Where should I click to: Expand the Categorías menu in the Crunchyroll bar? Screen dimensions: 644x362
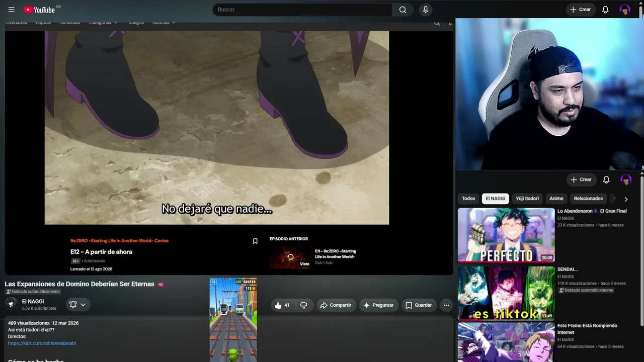click(103, 23)
